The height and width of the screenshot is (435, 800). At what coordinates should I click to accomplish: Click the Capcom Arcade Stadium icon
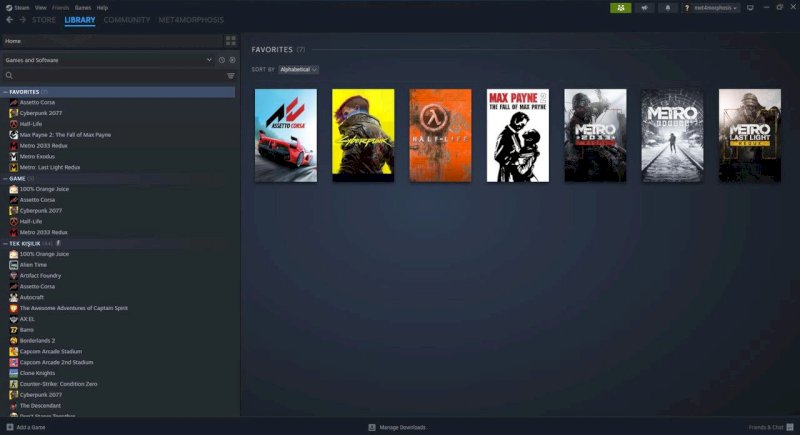point(14,352)
